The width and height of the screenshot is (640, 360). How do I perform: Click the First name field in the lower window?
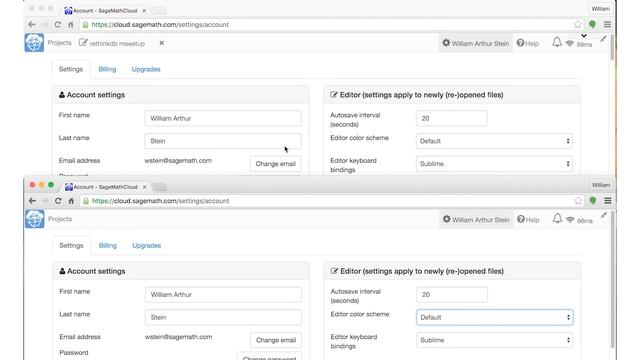click(x=223, y=294)
